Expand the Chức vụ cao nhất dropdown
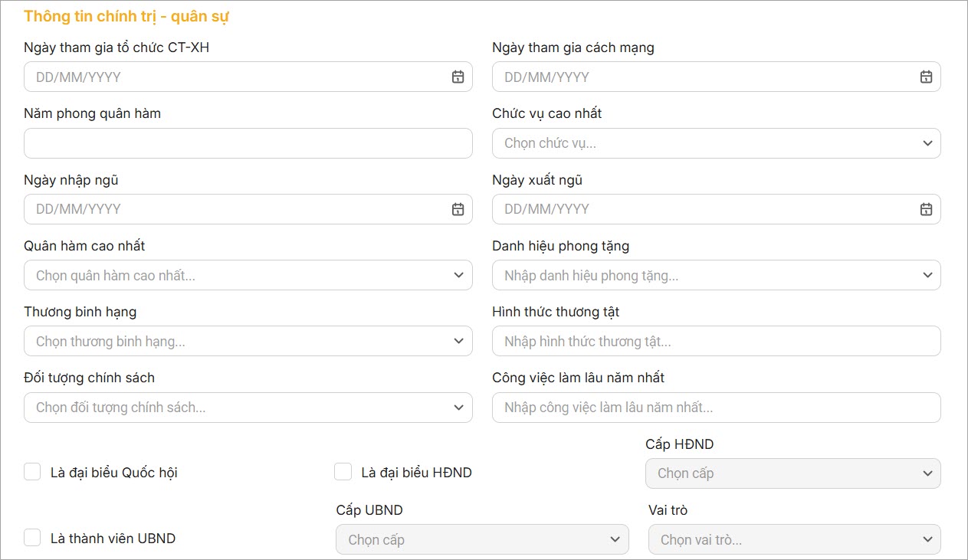The width and height of the screenshot is (968, 560). 716,143
